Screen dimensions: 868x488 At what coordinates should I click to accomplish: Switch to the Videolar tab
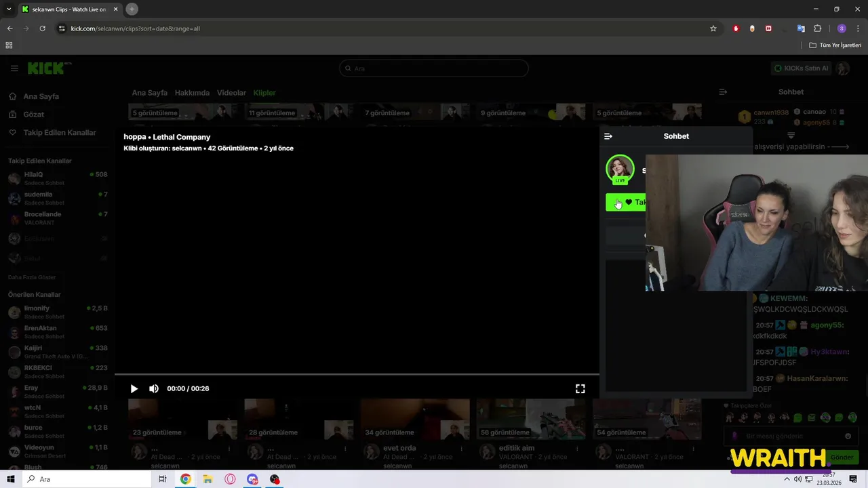coord(231,93)
